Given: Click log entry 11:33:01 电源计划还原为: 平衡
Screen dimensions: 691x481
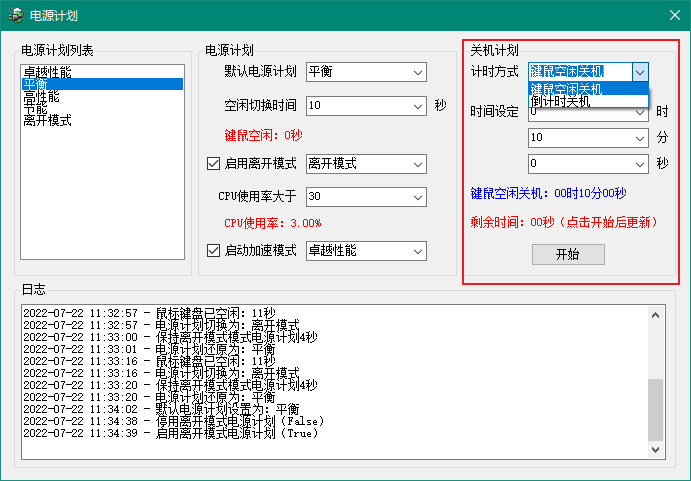Looking at the screenshot, I should click(x=149, y=349).
